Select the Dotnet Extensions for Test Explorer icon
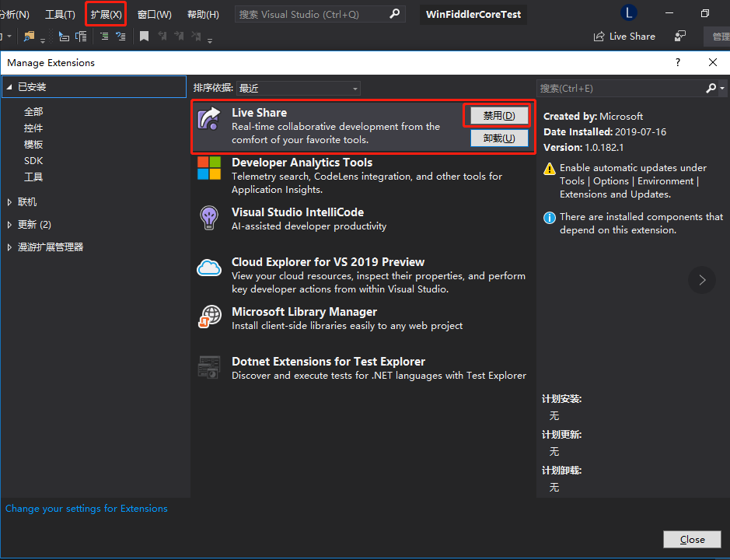Image resolution: width=730 pixels, height=560 pixels. coord(209,366)
